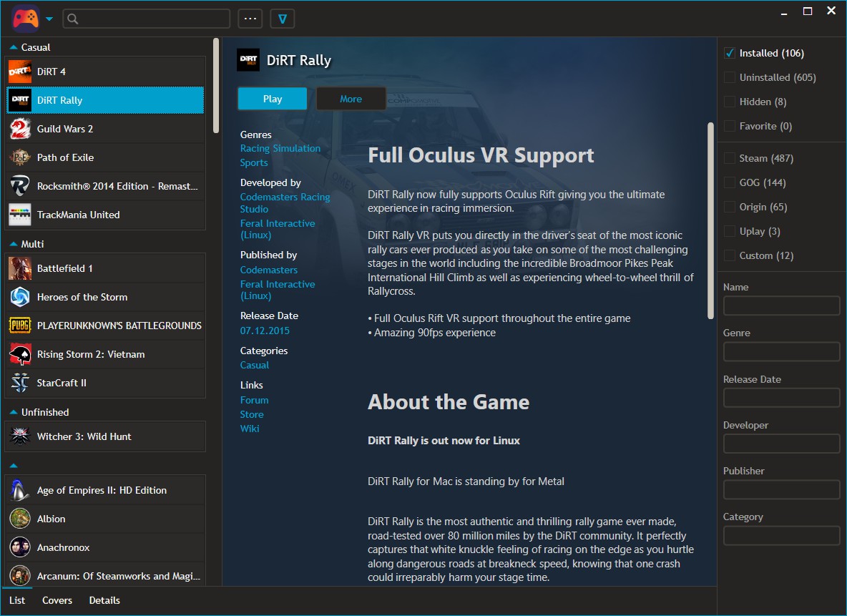Click the dropdown arrow beside the app logo
Viewport: 847px width, 616px height.
pos(49,19)
